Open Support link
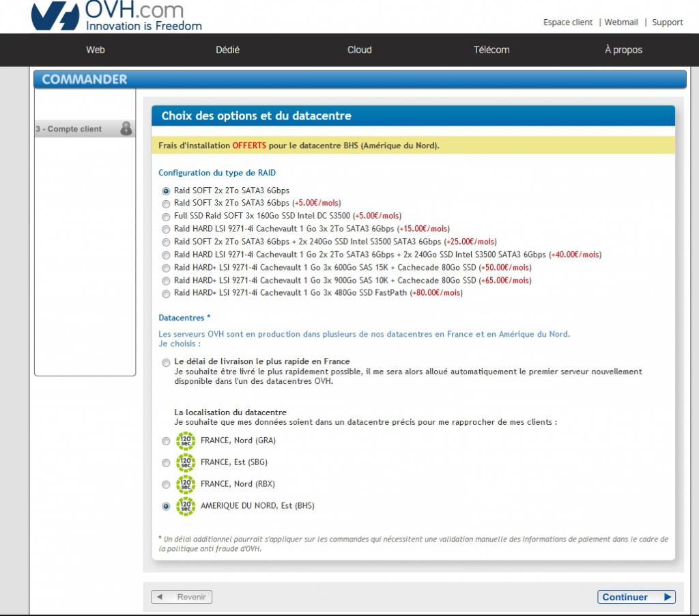Viewport: 699px width, 616px height. point(667,23)
